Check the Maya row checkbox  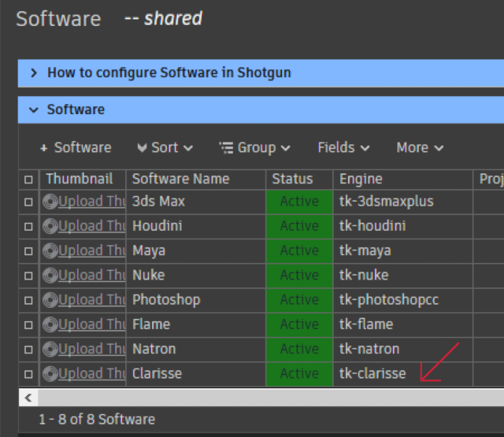28,251
